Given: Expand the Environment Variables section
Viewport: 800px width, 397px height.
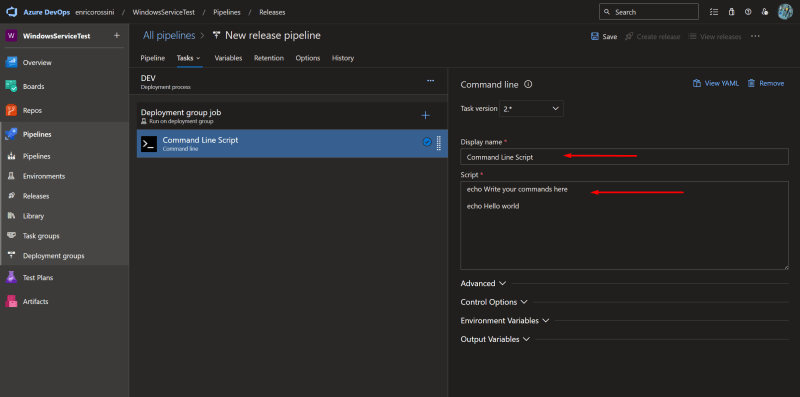Looking at the screenshot, I should pyautogui.click(x=505, y=320).
